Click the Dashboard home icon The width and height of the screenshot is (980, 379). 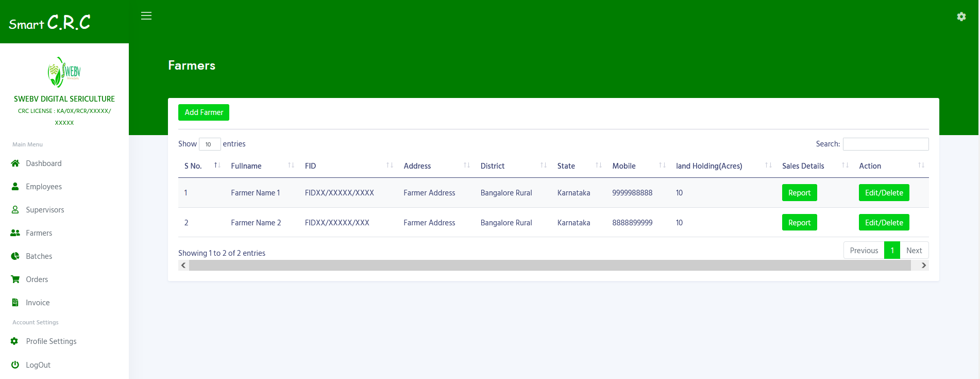coord(15,163)
